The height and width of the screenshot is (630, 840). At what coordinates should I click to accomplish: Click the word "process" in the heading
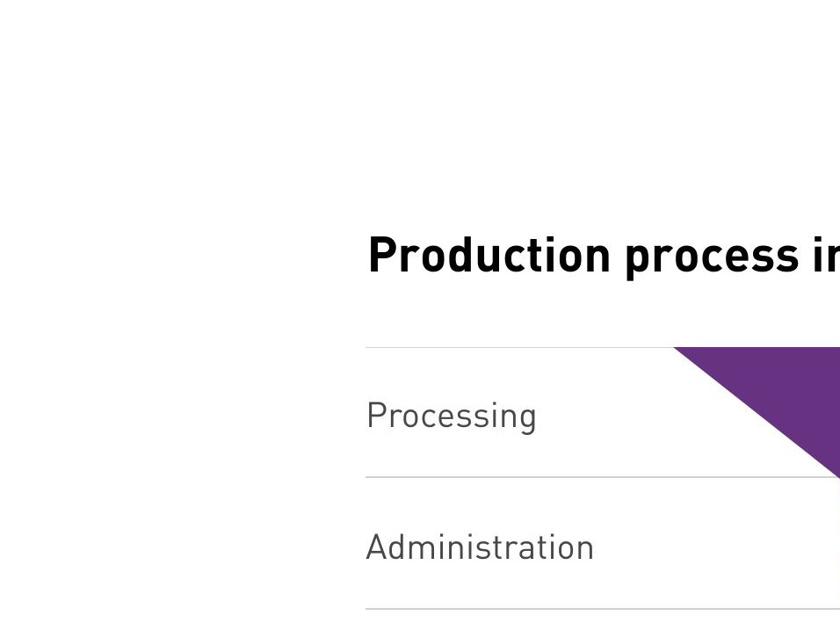click(713, 260)
